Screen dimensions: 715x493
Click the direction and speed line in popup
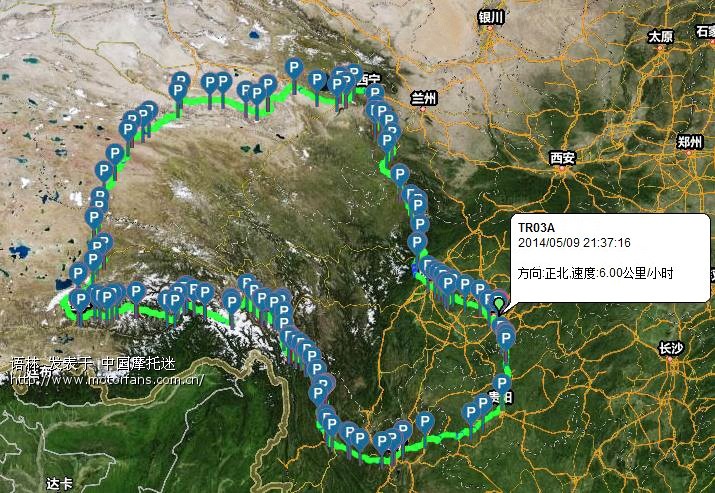tap(596, 273)
